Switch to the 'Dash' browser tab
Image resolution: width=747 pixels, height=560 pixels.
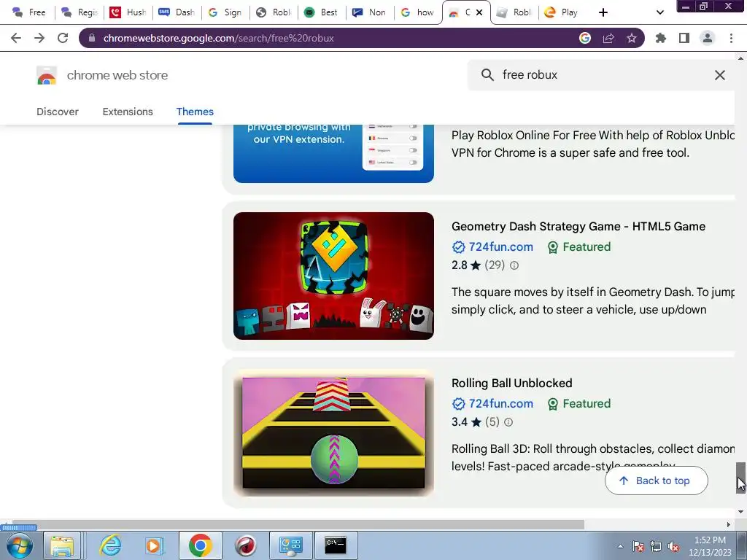177,12
